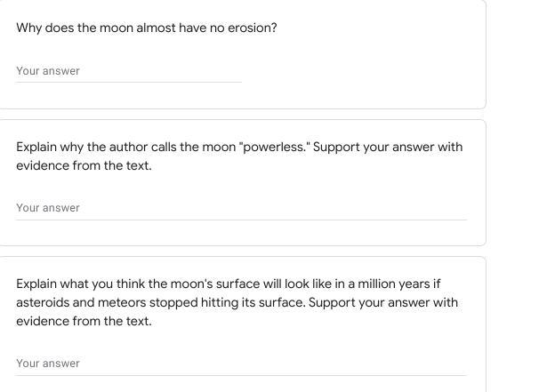547x392 pixels.
Task: Click the line starting "asteroids and meteors stopped hitting"
Action: [133, 302]
